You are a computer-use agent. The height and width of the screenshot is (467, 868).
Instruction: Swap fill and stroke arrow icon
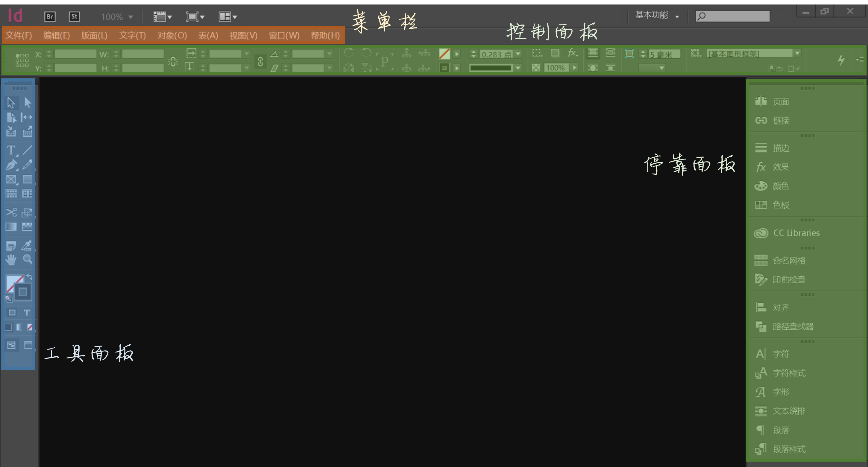29,277
